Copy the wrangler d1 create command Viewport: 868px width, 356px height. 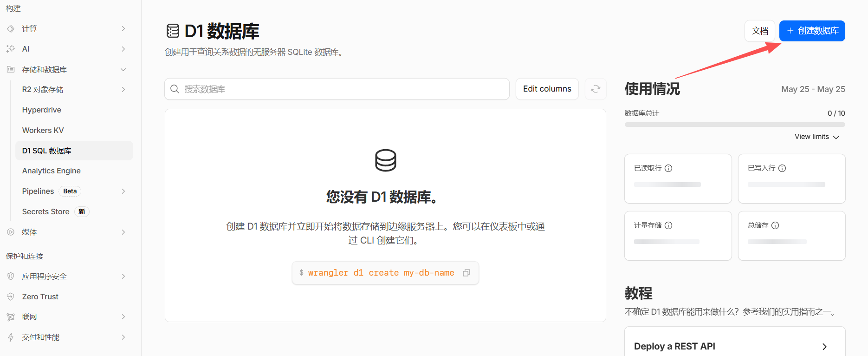pyautogui.click(x=466, y=273)
